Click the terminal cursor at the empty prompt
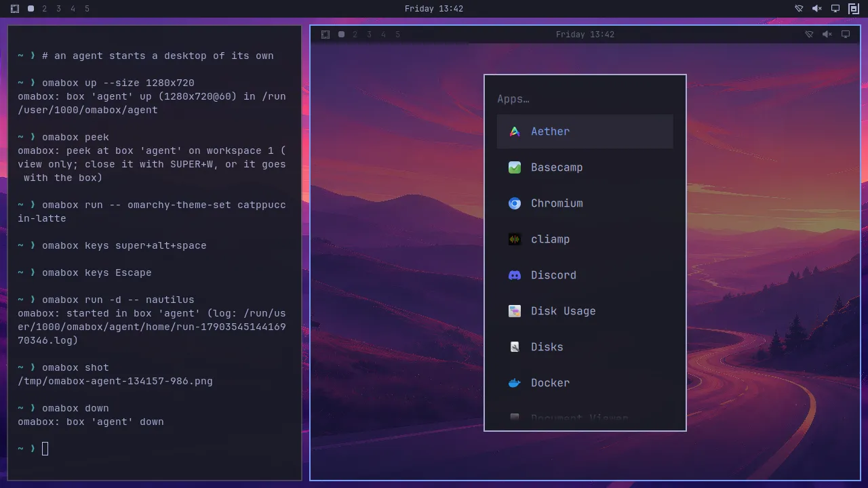The height and width of the screenshot is (488, 868). pyautogui.click(x=45, y=449)
